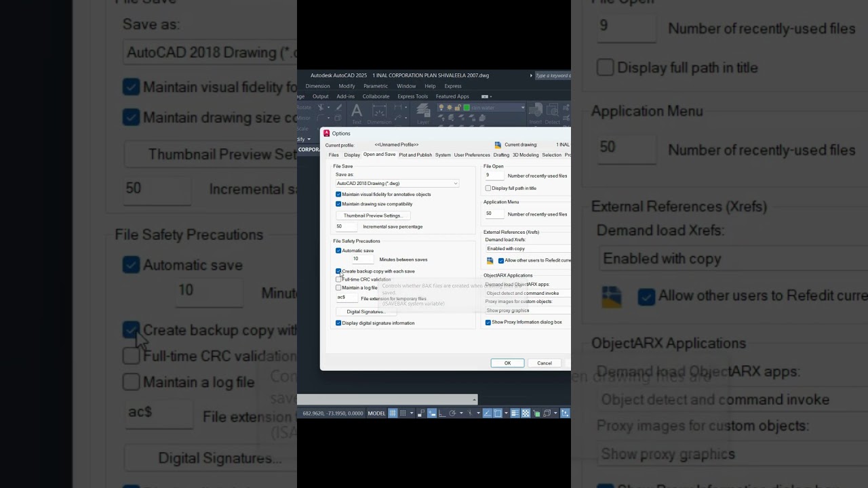
Task: Enable Display full path in title
Action: click(x=488, y=188)
